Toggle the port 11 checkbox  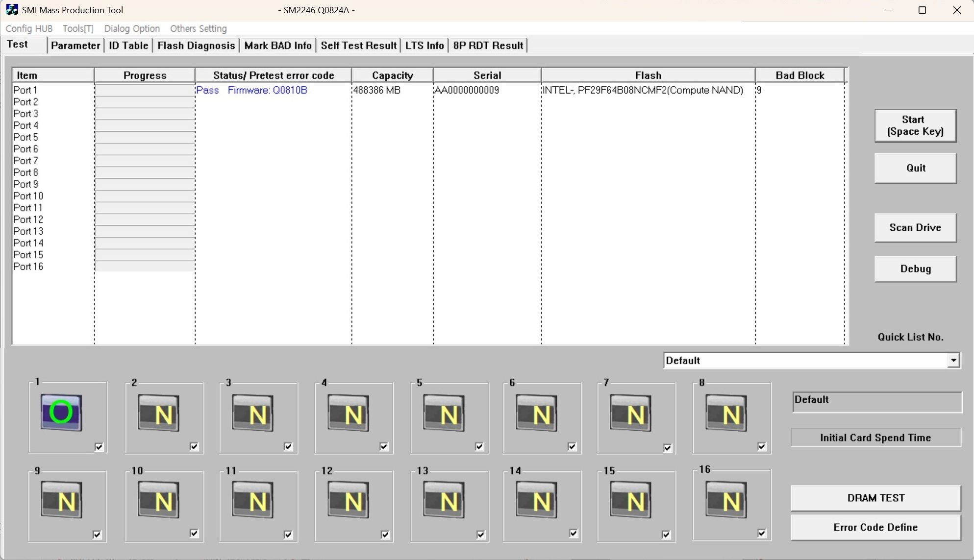pos(288,535)
